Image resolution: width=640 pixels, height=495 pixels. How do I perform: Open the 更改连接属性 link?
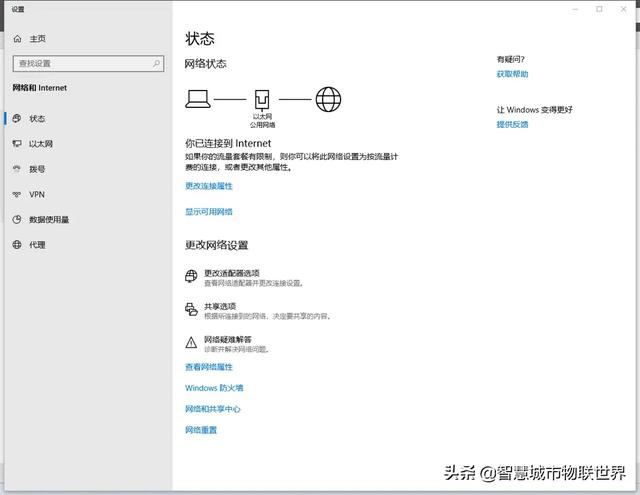tap(208, 186)
